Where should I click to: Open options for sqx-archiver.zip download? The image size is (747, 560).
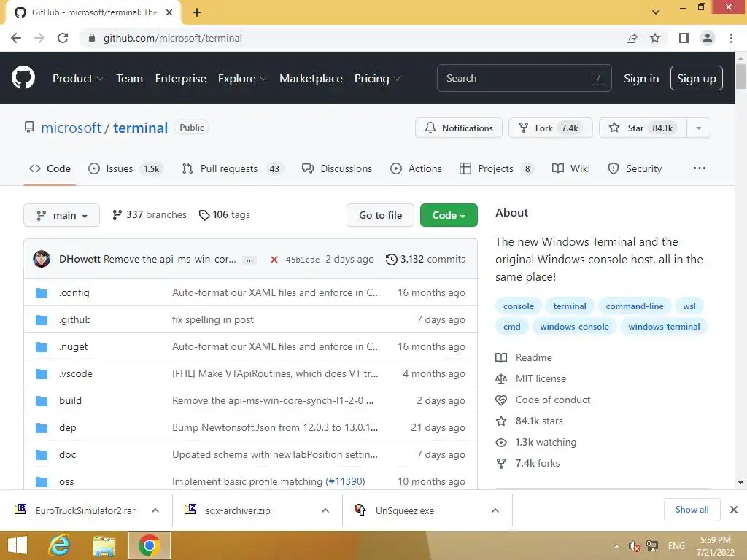point(325,510)
